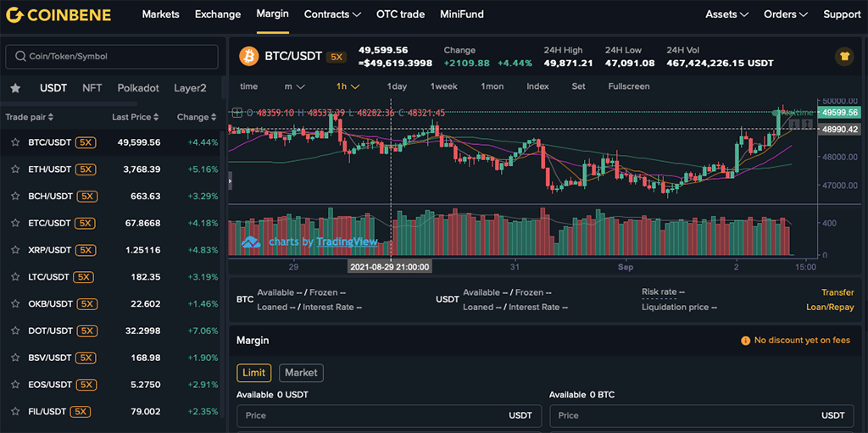Open the 1h interval dropdown

point(348,86)
